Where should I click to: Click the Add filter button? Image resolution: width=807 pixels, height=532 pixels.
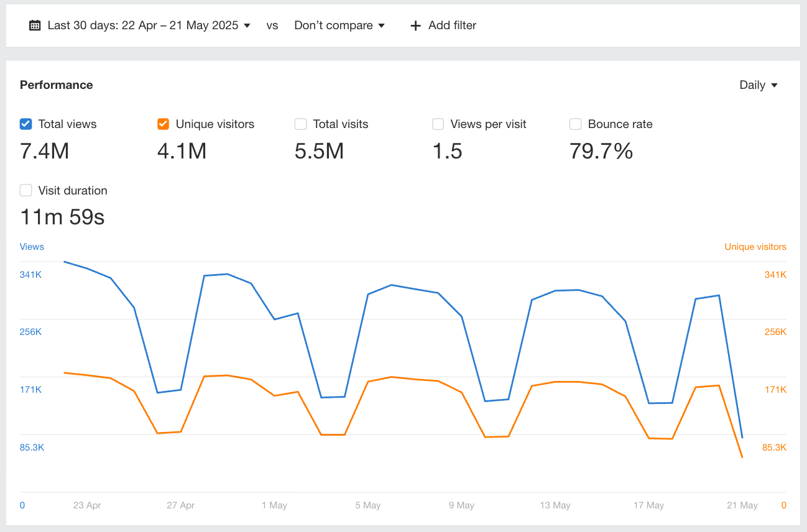[x=443, y=25]
